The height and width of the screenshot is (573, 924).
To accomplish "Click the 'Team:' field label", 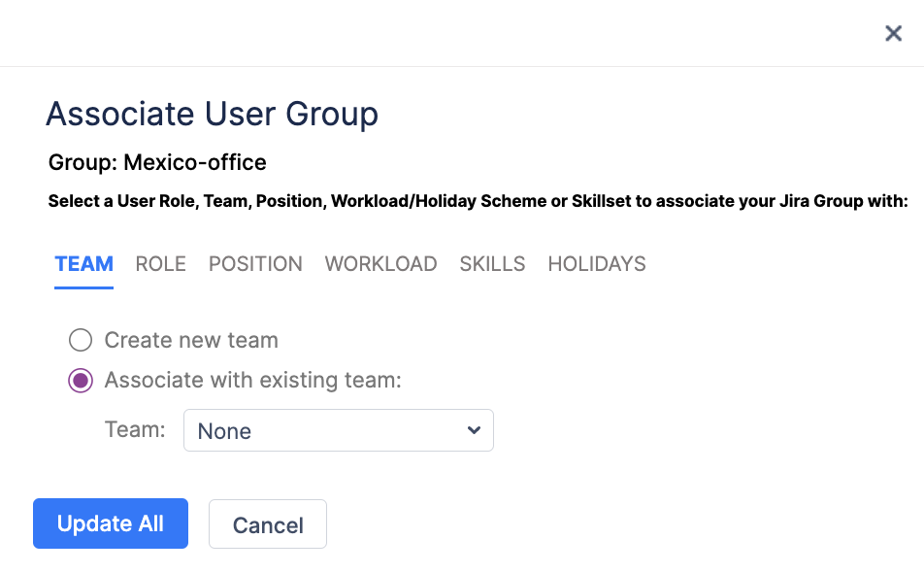I will click(x=135, y=430).
